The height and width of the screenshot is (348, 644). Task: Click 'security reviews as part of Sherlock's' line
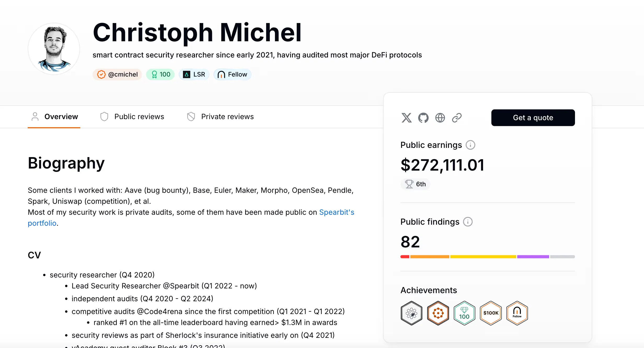click(x=203, y=335)
